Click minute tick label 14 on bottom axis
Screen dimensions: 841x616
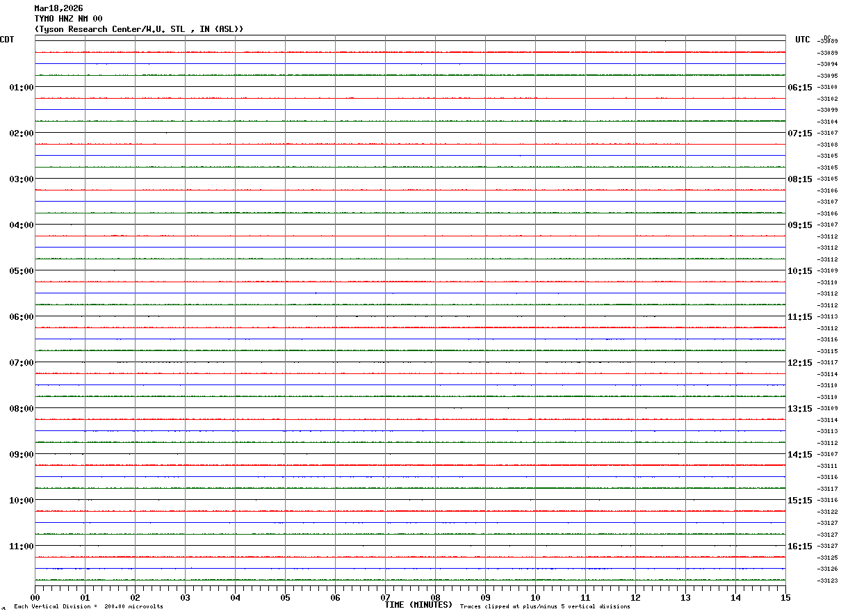(735, 598)
